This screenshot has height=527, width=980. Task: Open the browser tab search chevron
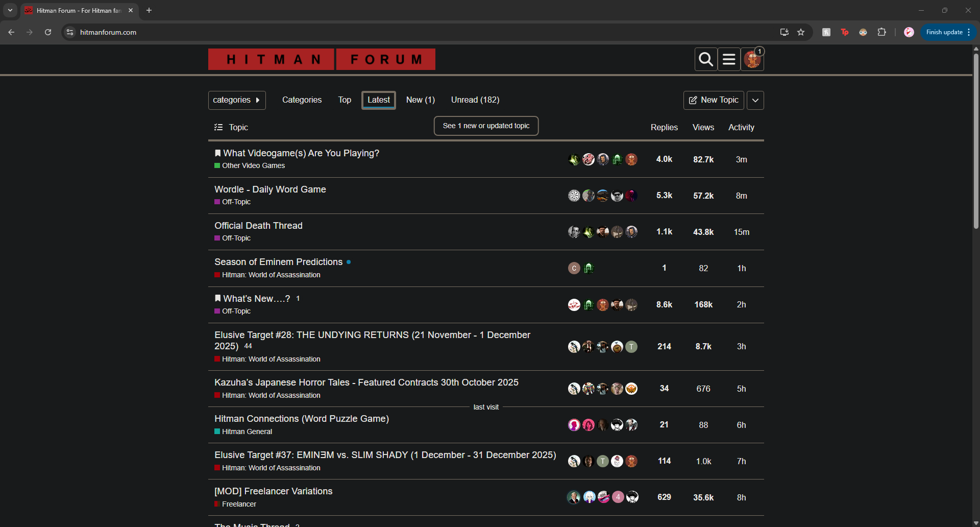[10, 10]
